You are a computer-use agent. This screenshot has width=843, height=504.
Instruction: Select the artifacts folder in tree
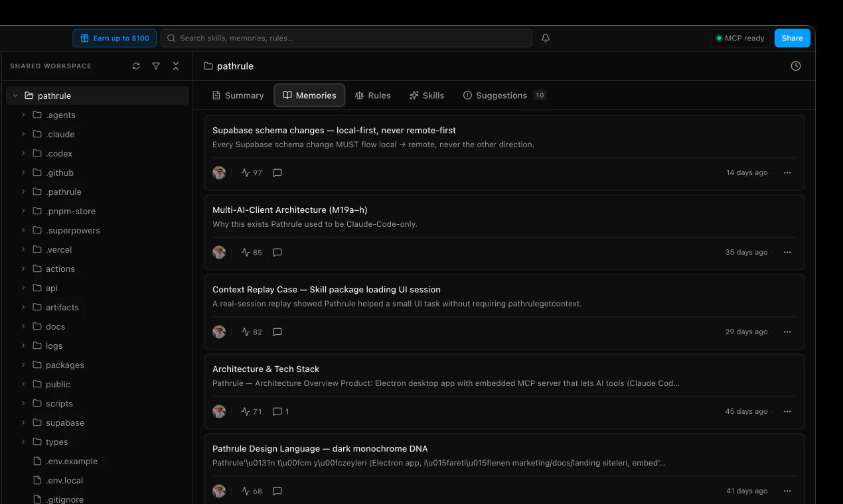98,308
